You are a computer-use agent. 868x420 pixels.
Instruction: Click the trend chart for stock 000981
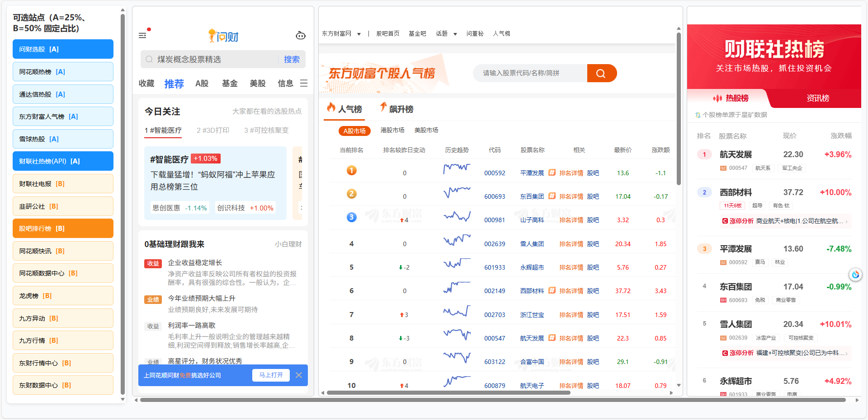tap(457, 217)
